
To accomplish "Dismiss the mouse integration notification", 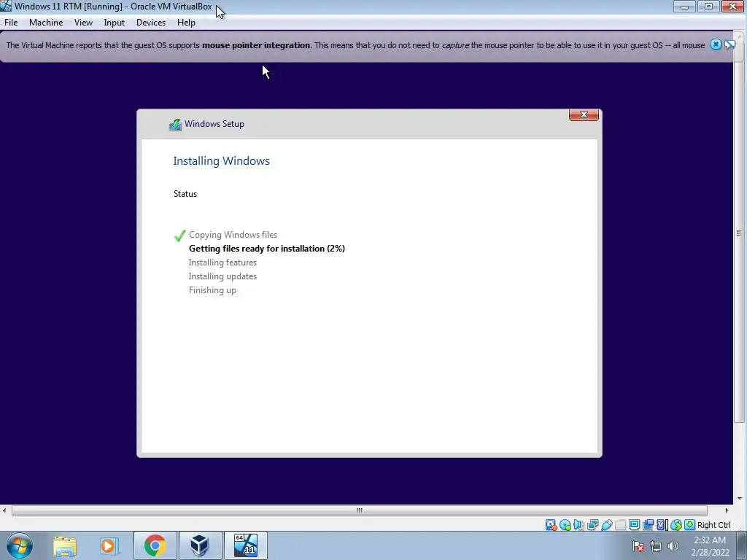I will coord(716,44).
